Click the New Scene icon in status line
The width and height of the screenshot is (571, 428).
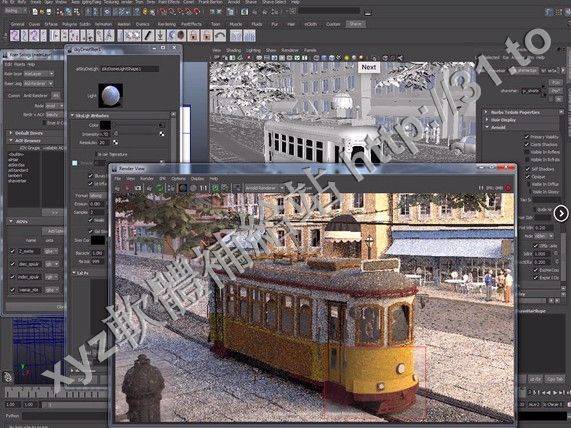pyautogui.click(x=35, y=12)
